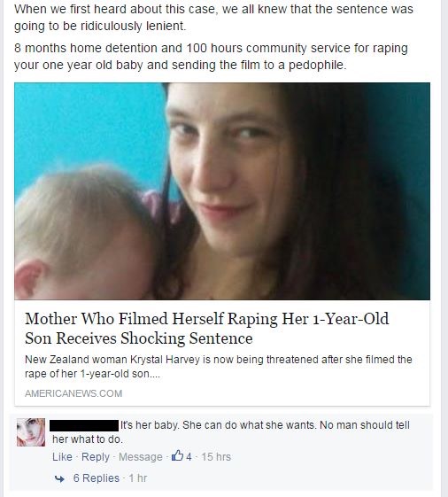Screen dimensions: 448x497
Task: Click the comment's second line 'her what to do.'
Action: pyautogui.click(x=88, y=439)
